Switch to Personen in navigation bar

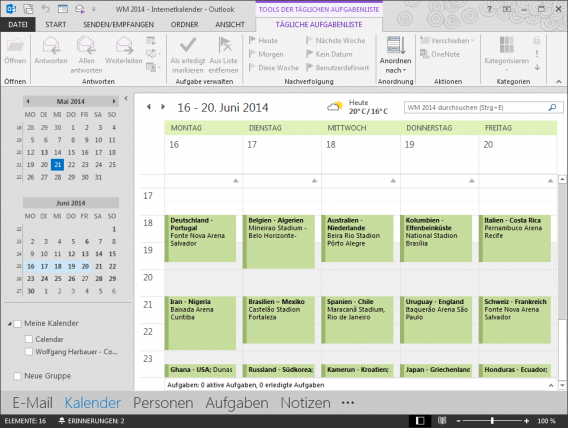(163, 403)
